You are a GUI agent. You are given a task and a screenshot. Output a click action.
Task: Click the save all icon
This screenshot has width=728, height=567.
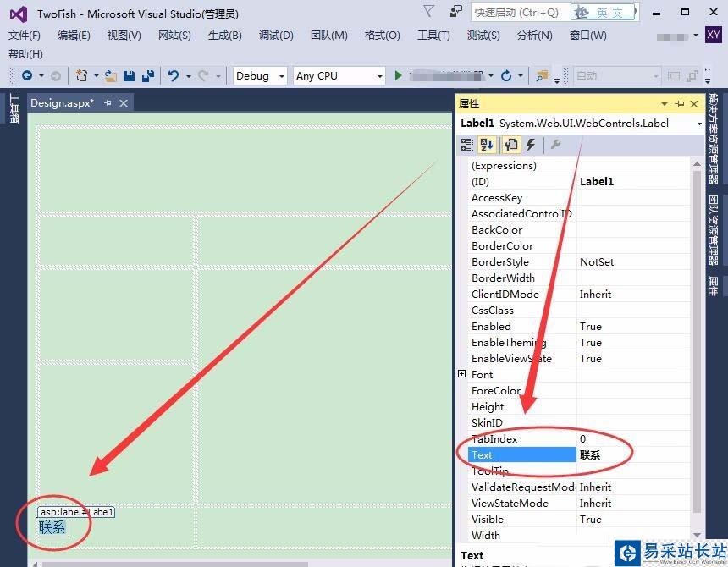pos(147,76)
